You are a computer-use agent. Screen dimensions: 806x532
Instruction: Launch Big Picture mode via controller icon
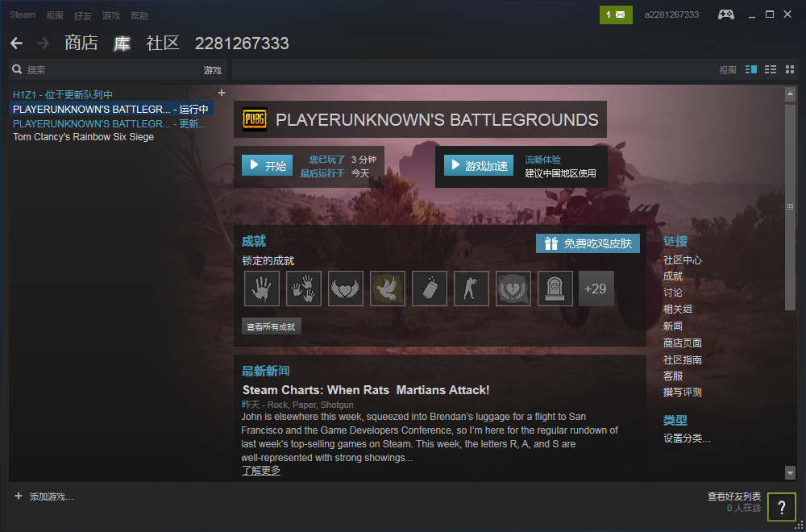(x=726, y=15)
